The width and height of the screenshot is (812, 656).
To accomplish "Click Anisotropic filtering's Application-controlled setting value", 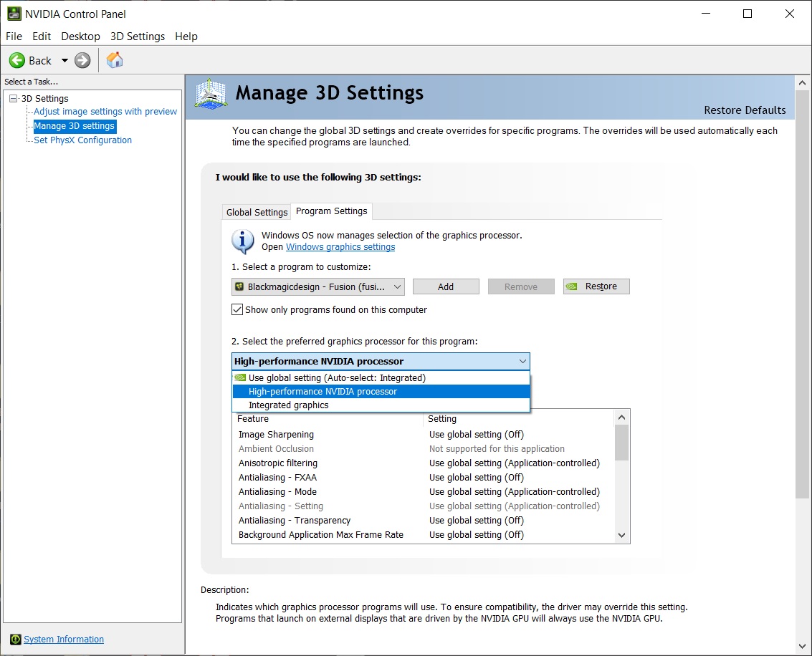I will click(x=515, y=463).
